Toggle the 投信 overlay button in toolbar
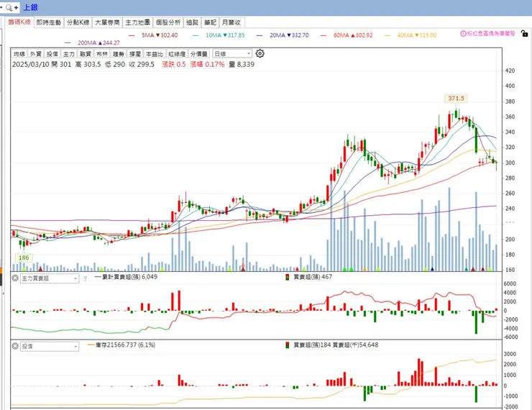 tap(52, 54)
